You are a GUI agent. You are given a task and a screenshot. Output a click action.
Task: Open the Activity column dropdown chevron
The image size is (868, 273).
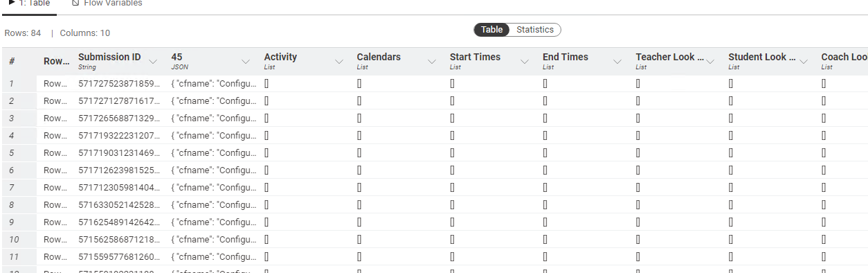tap(339, 62)
